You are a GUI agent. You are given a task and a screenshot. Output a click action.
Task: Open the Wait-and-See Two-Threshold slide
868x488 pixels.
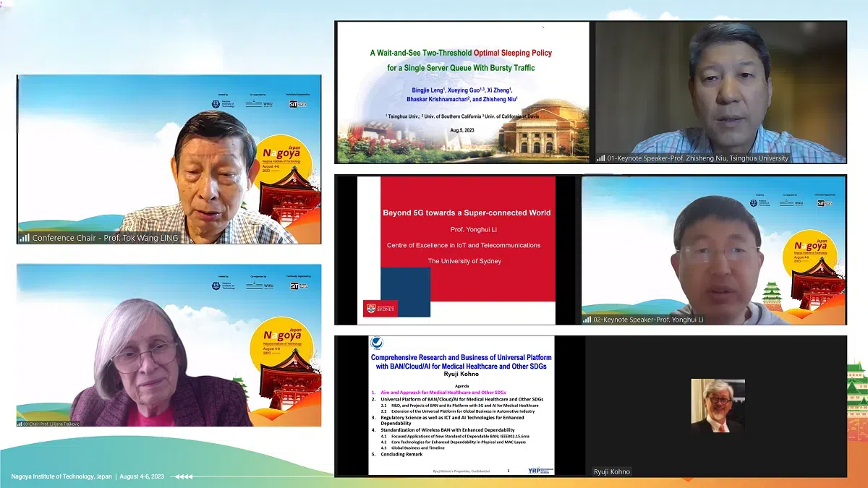click(x=462, y=92)
